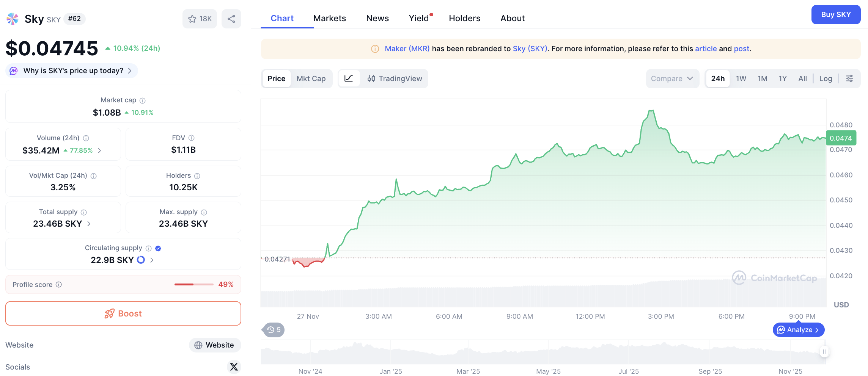Click the share icon next to watchlist
Viewport: 868px width, 376px height.
[231, 19]
